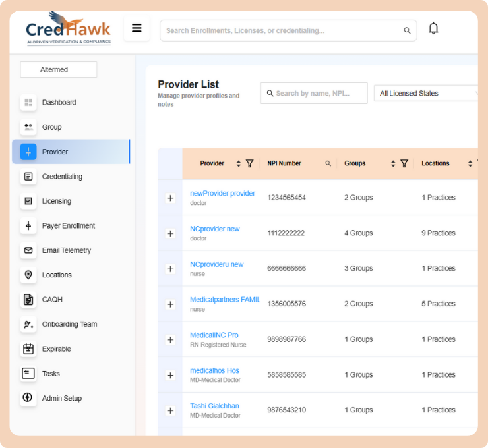Open Credentialing from the sidebar

coord(62,177)
